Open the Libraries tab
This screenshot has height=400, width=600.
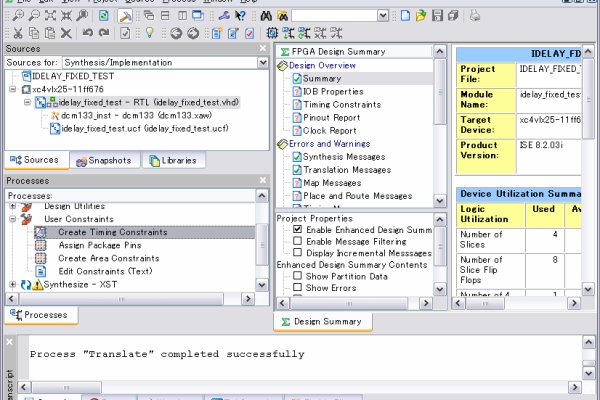click(174, 161)
